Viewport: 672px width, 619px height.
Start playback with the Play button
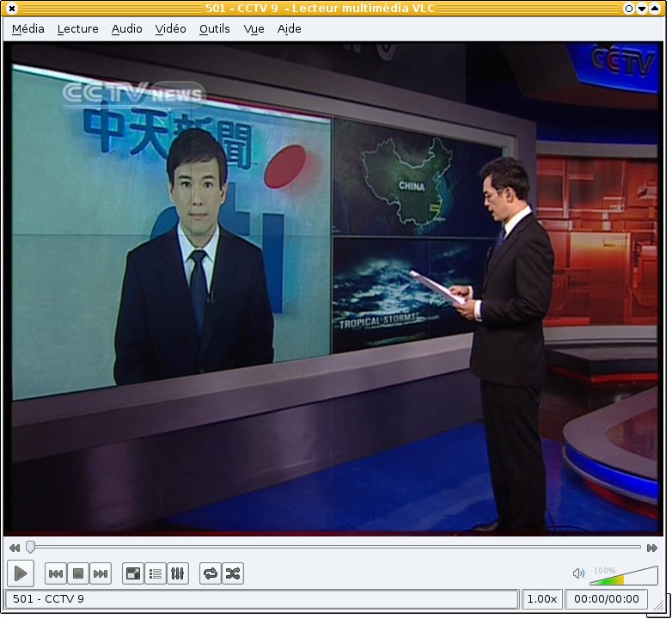coord(21,573)
